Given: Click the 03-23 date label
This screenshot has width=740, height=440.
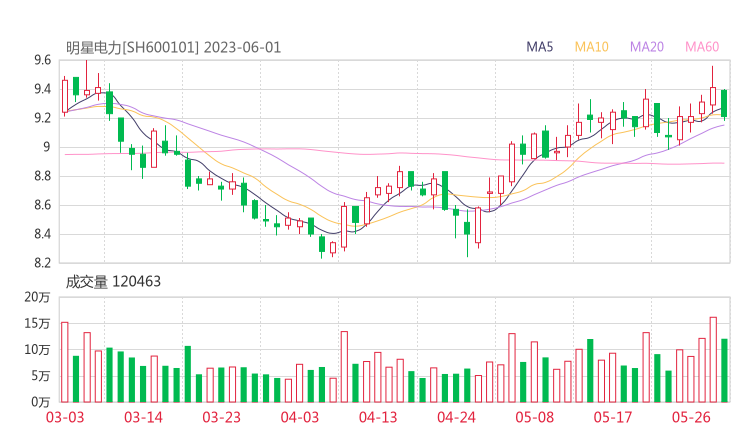Looking at the screenshot, I should coord(221,417).
